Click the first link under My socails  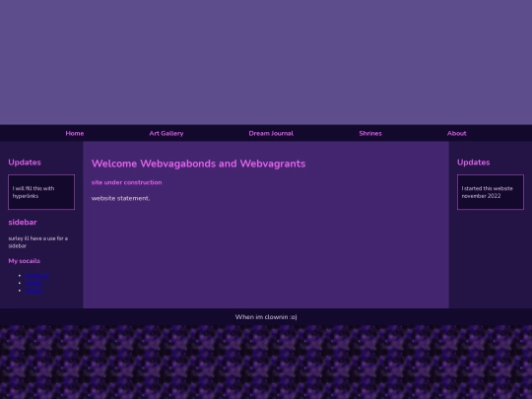click(x=37, y=276)
